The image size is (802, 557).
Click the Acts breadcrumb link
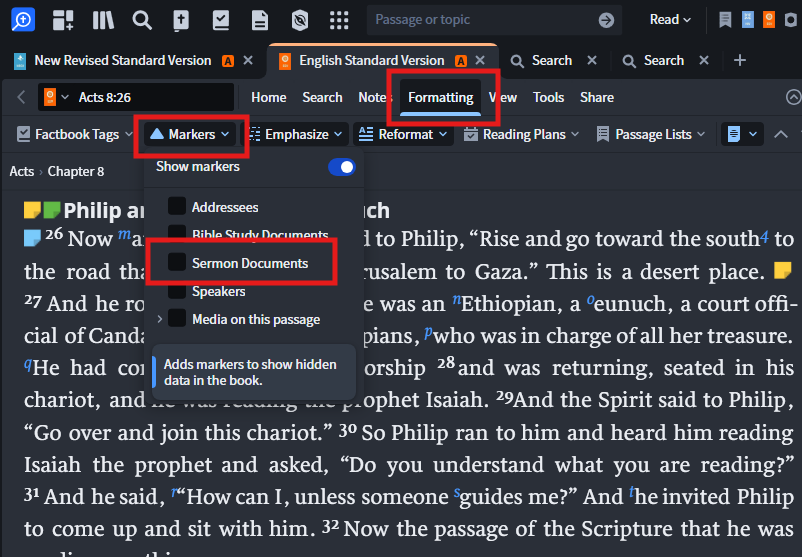tap(21, 171)
